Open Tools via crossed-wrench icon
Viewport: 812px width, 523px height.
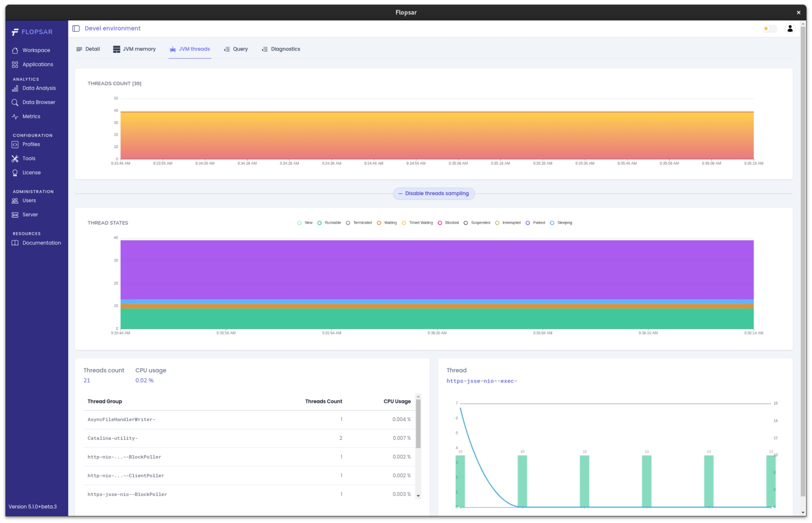tap(15, 158)
